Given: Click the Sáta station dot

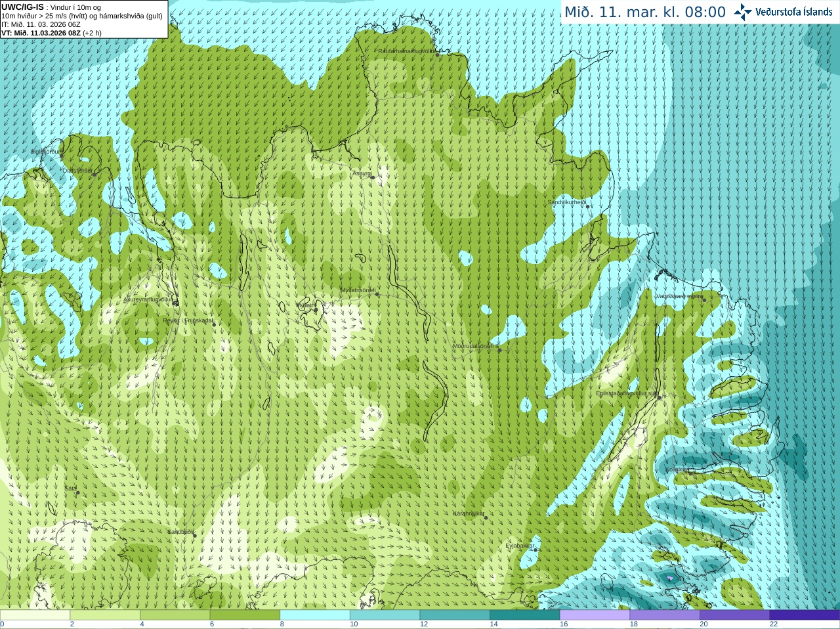Looking at the screenshot, I should (x=77, y=492).
